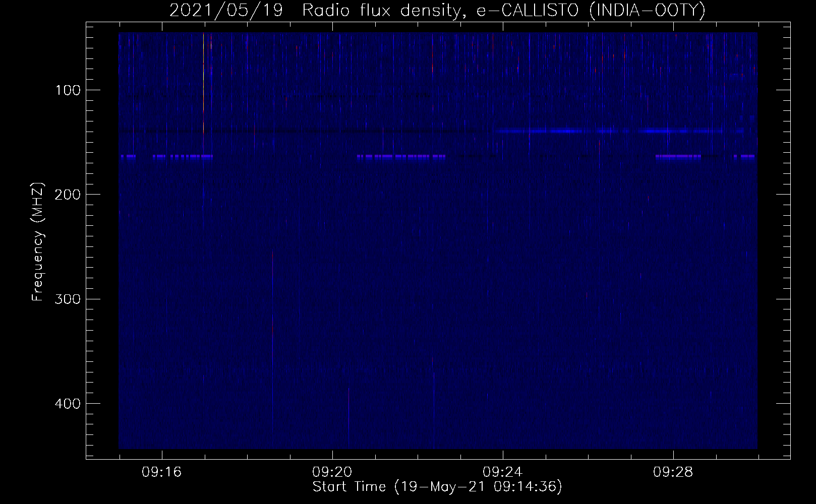This screenshot has width=816, height=504.
Task: Click the 400 frequency tick label
Action: (67, 404)
